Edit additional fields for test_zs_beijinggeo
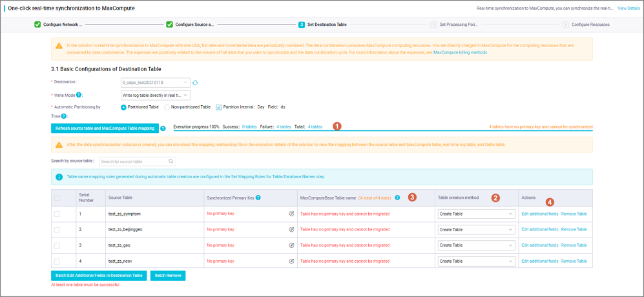The height and width of the screenshot is (297, 644). (x=539, y=230)
